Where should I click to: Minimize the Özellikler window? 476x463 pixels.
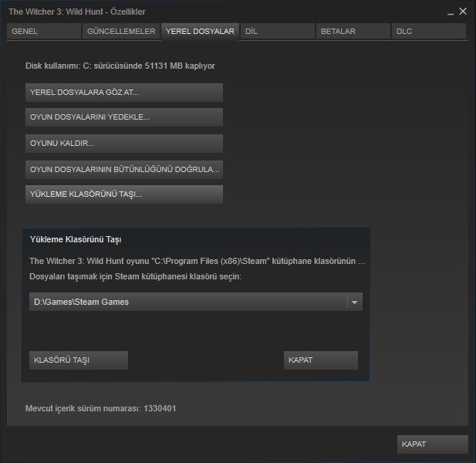click(451, 12)
